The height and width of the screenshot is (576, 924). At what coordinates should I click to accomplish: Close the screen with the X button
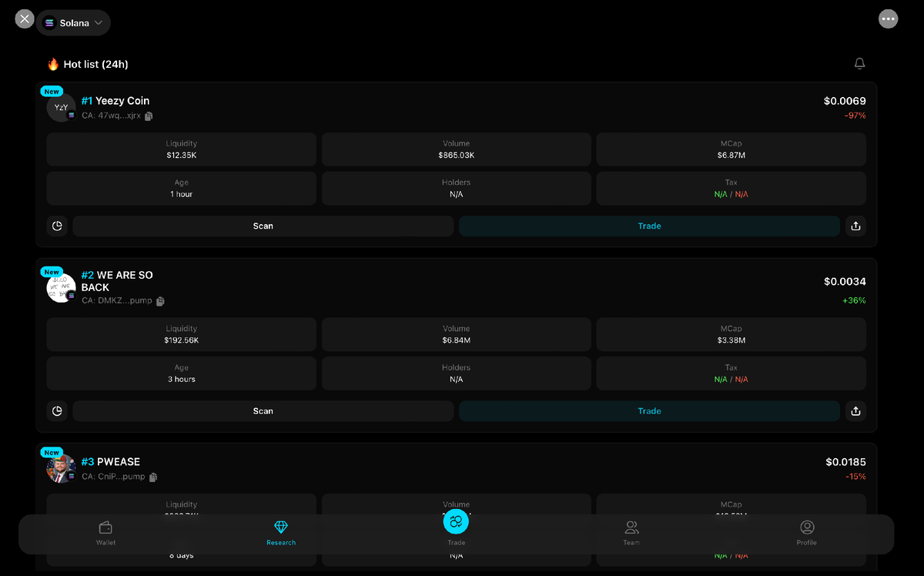pyautogui.click(x=25, y=19)
